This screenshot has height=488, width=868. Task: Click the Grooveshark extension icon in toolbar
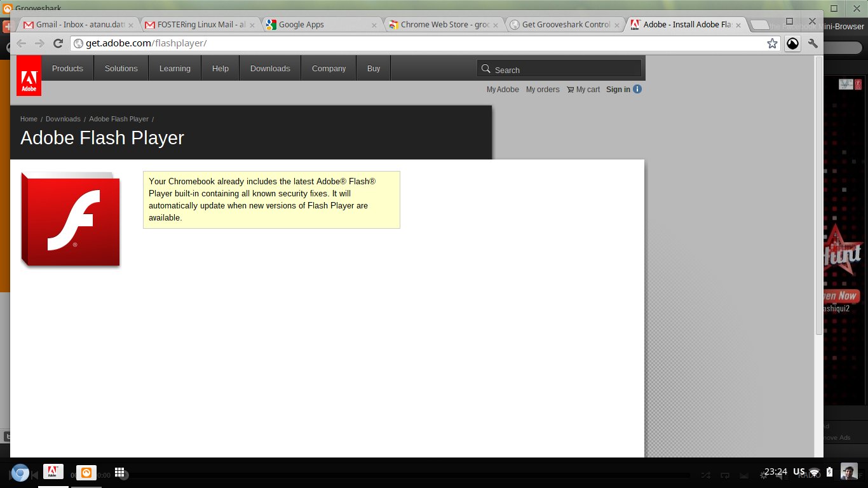pos(792,43)
